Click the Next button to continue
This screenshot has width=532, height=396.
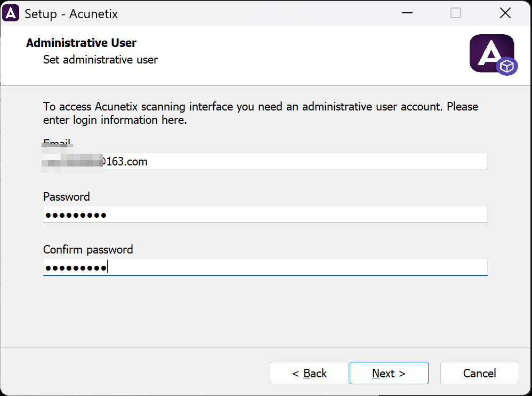389,373
